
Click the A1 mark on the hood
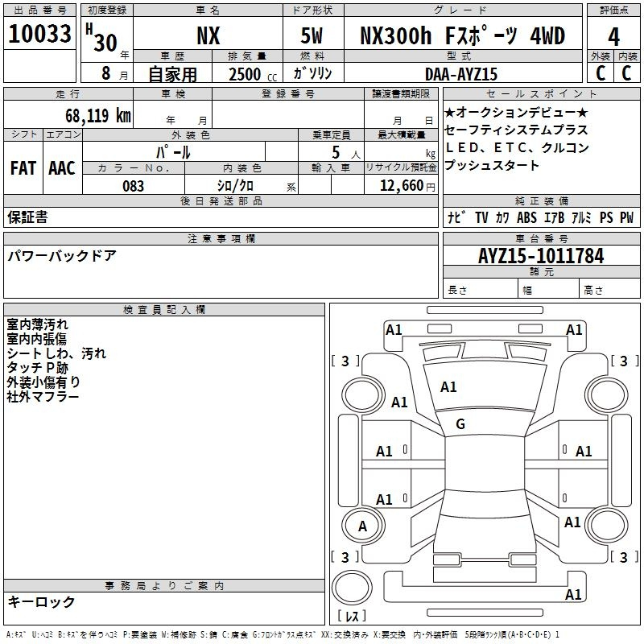tap(448, 387)
